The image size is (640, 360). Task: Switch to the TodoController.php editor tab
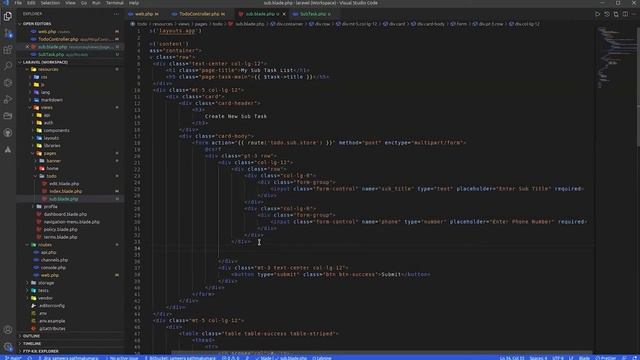(199, 14)
